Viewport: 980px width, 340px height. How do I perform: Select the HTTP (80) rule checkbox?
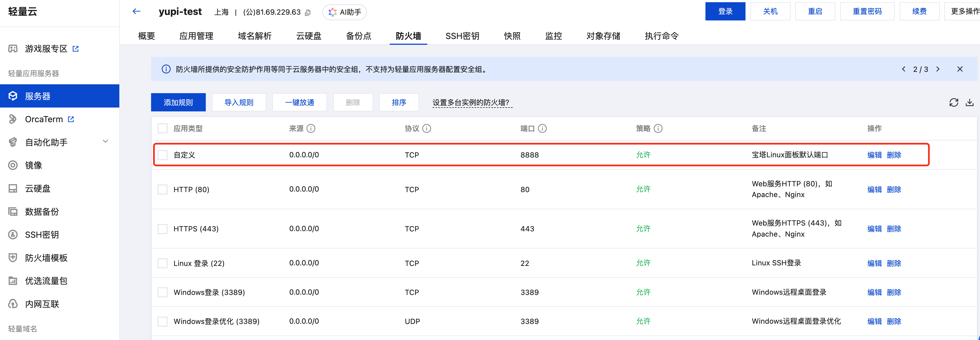162,190
